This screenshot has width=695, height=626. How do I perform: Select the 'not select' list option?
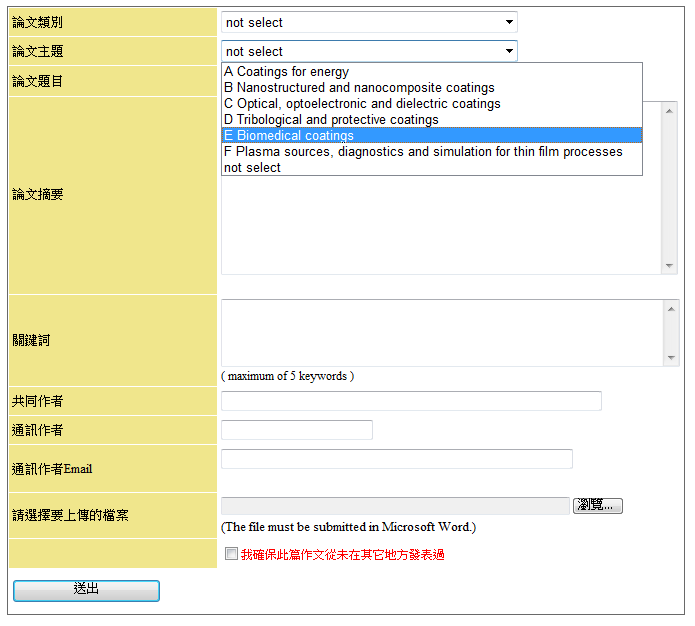coord(252,168)
